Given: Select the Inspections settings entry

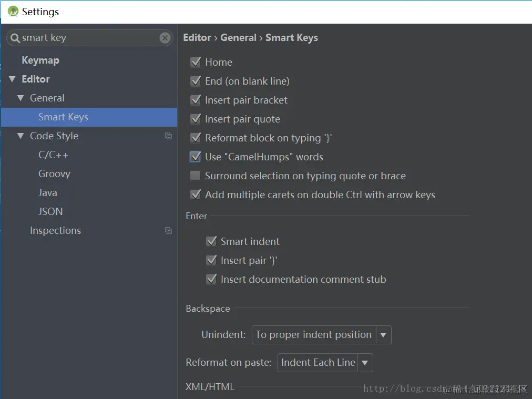Looking at the screenshot, I should (55, 231).
